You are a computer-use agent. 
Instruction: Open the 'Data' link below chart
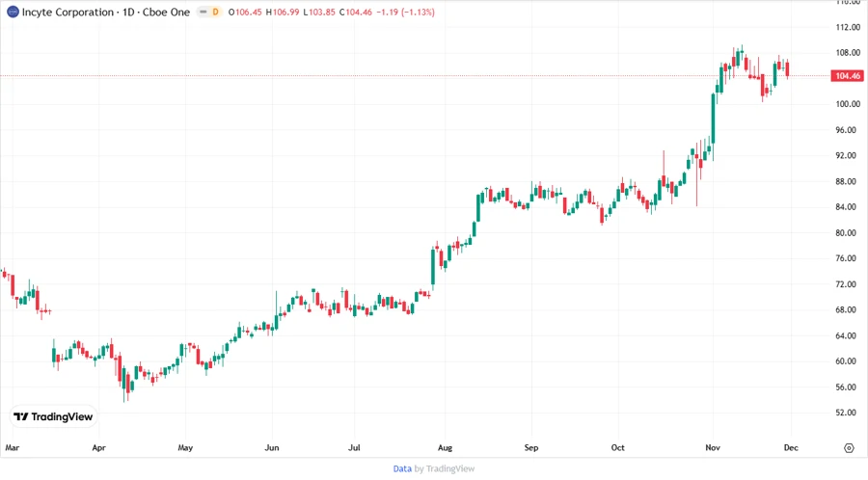(x=402, y=468)
